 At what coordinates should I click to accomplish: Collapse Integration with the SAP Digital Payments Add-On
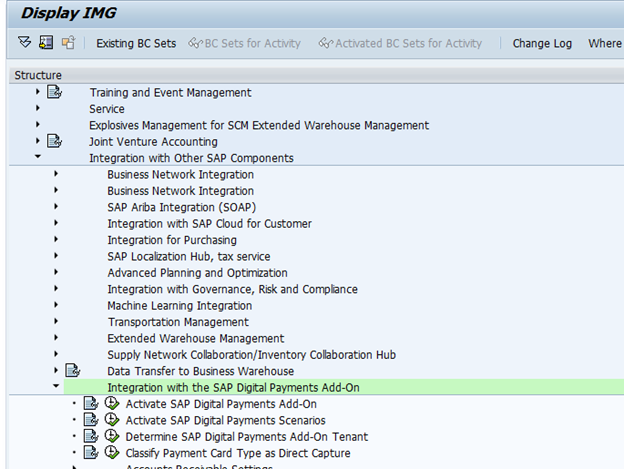[56, 387]
